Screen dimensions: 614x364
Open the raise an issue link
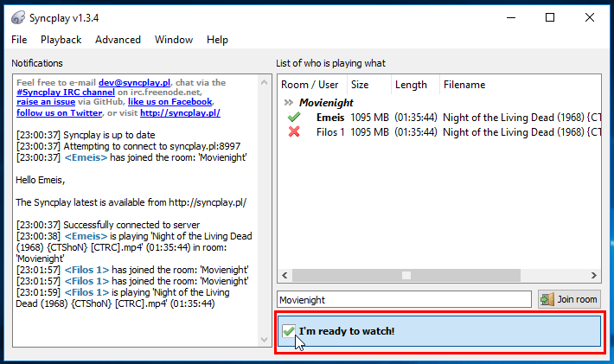(46, 102)
